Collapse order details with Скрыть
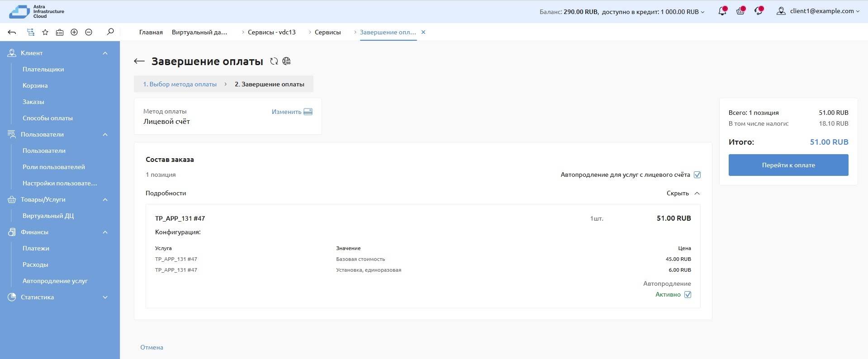The height and width of the screenshot is (359, 868). (683, 194)
